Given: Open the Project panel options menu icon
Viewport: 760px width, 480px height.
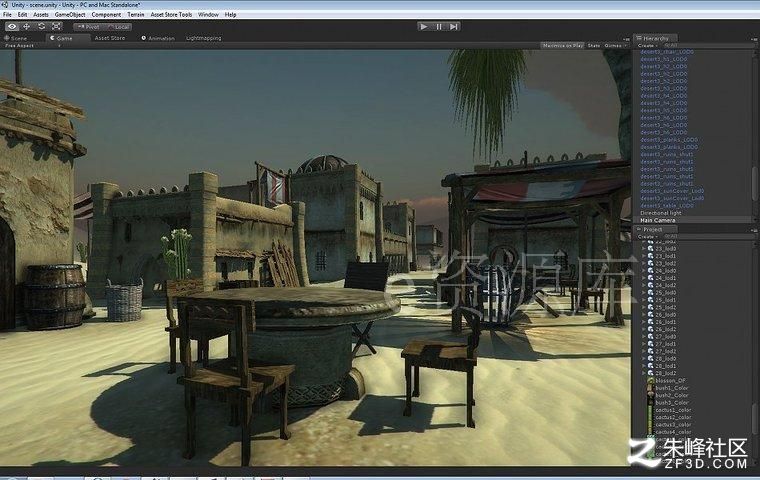Looking at the screenshot, I should point(754,230).
